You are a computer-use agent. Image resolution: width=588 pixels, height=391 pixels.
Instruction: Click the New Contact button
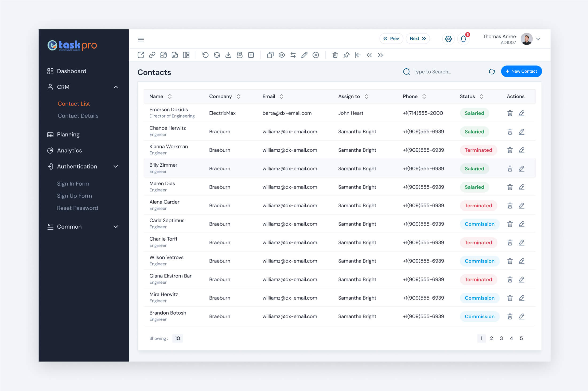tap(521, 71)
